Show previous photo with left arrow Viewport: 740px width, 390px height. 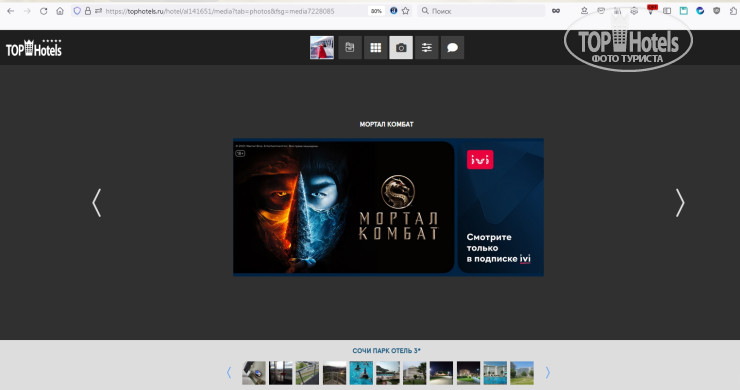click(x=97, y=203)
